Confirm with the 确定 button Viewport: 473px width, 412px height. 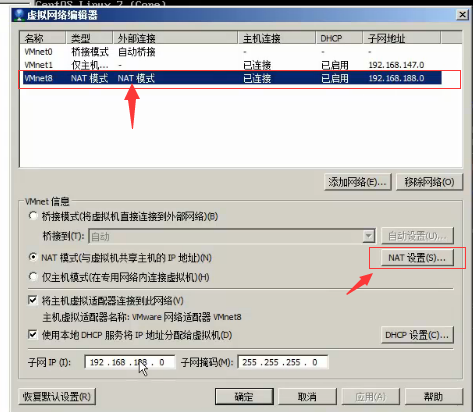click(244, 396)
